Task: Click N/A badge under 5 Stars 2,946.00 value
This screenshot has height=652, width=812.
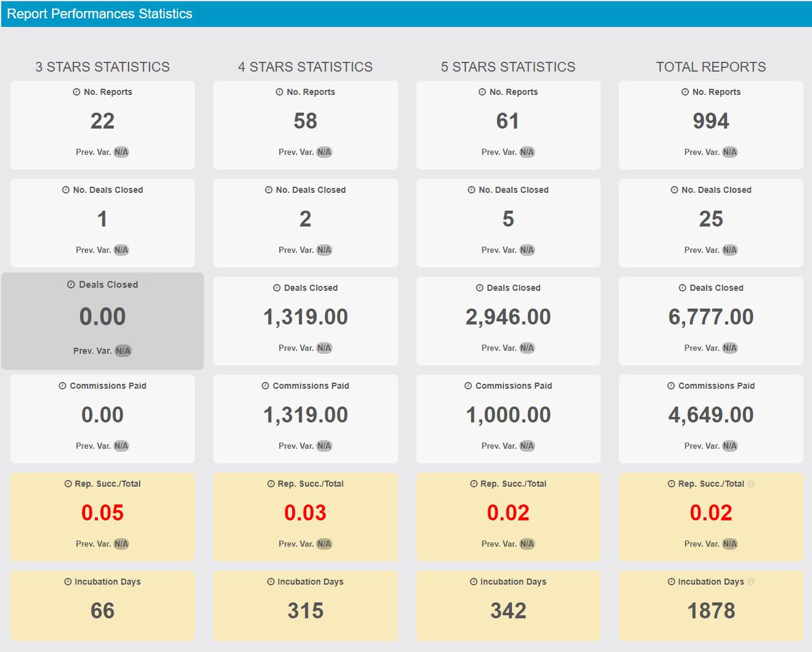Action: click(x=527, y=348)
